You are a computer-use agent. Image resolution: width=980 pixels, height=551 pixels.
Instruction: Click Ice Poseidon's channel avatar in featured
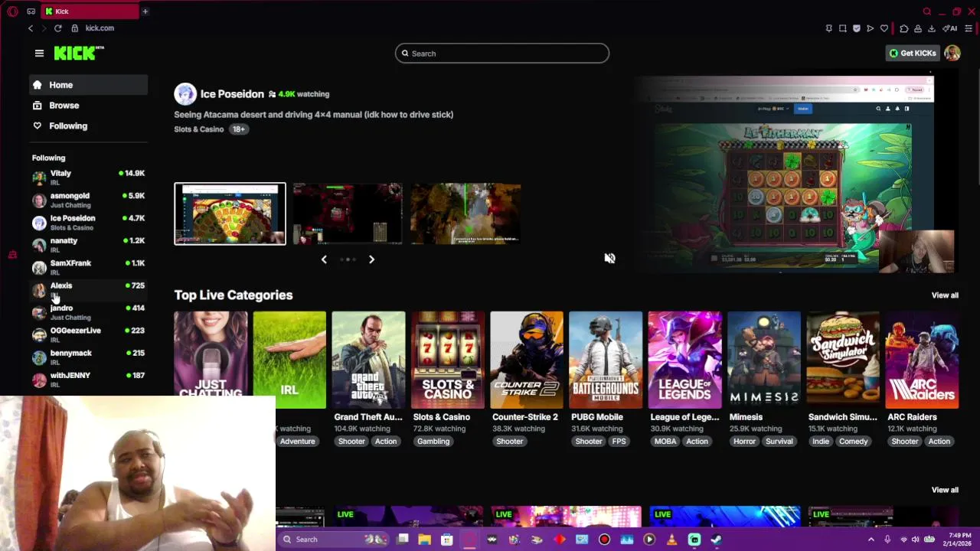(x=185, y=94)
